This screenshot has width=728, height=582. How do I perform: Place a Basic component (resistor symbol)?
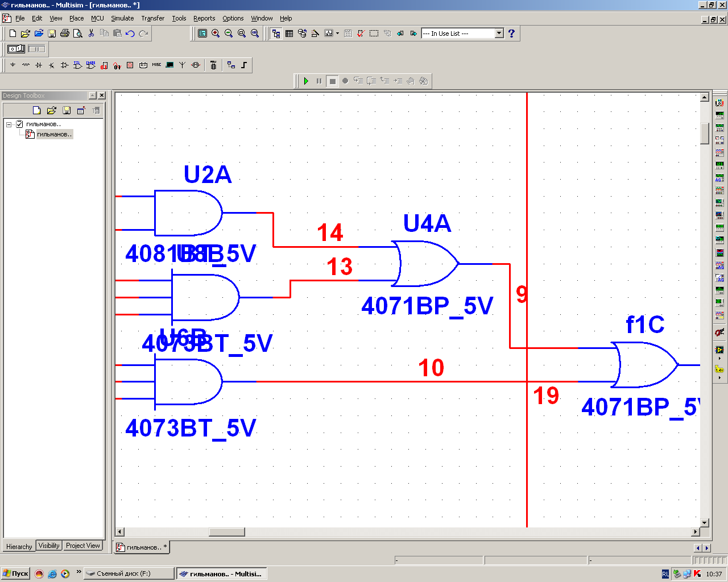(x=26, y=65)
